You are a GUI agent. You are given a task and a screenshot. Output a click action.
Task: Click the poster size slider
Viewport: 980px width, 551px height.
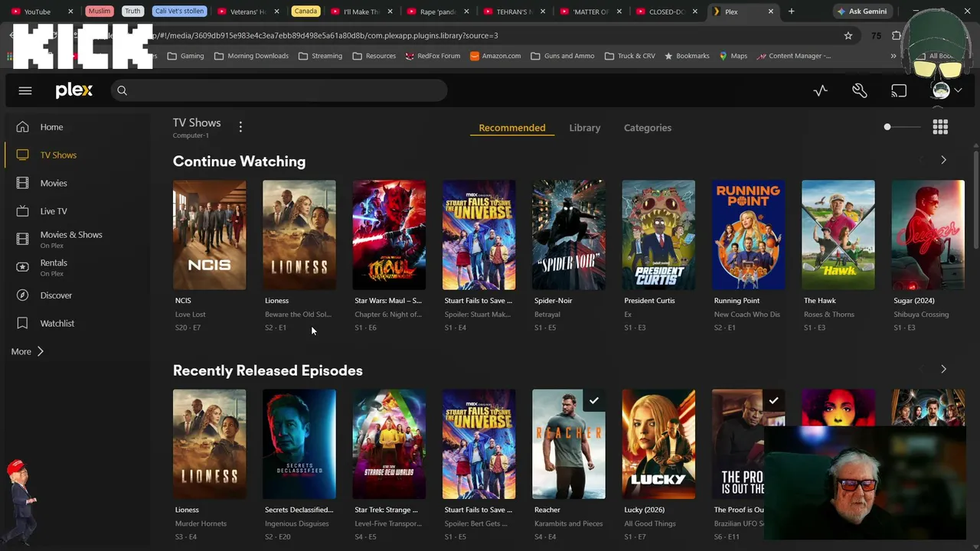pyautogui.click(x=902, y=127)
